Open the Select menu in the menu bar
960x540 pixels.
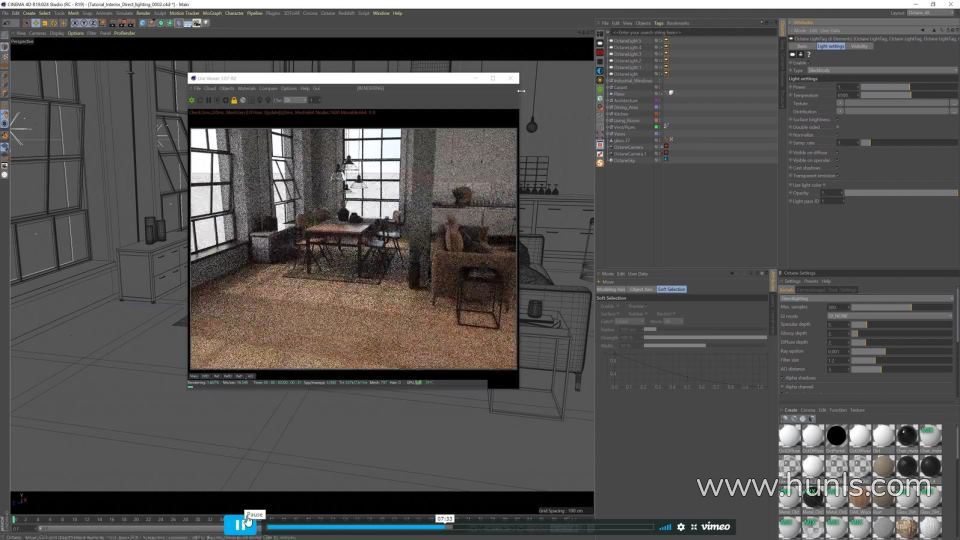point(45,13)
